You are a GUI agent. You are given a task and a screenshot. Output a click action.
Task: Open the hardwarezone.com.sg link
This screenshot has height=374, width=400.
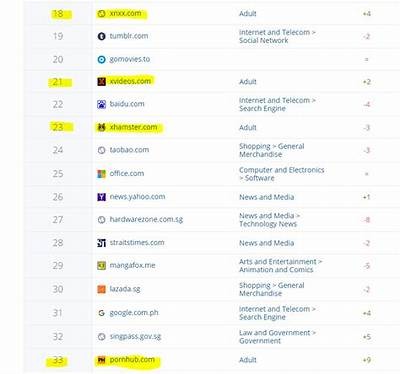pyautogui.click(x=146, y=220)
